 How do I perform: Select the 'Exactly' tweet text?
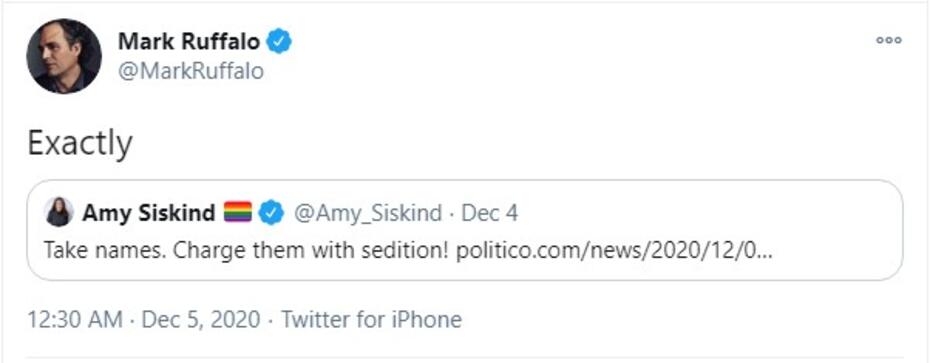coord(80,144)
